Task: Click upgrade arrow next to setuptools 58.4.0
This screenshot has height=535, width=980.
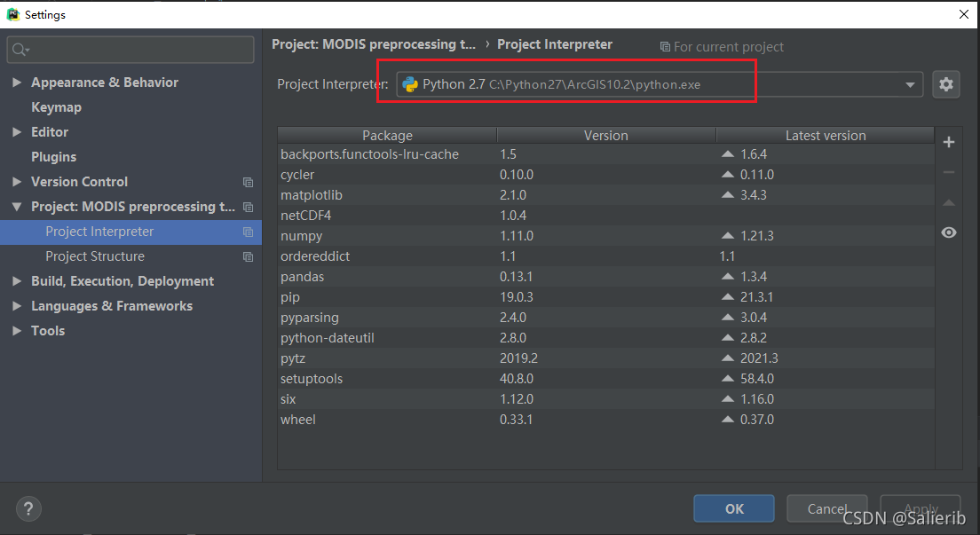Action: 728,379
